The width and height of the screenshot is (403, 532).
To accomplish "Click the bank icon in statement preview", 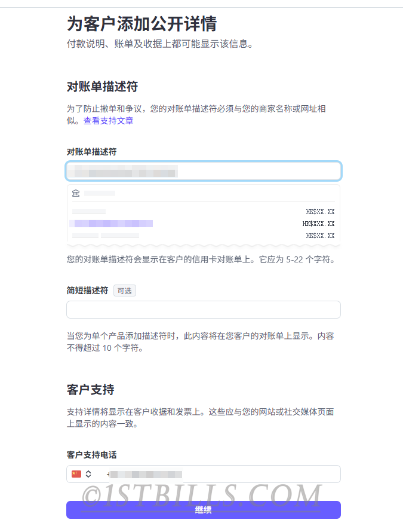I will 76,193.
